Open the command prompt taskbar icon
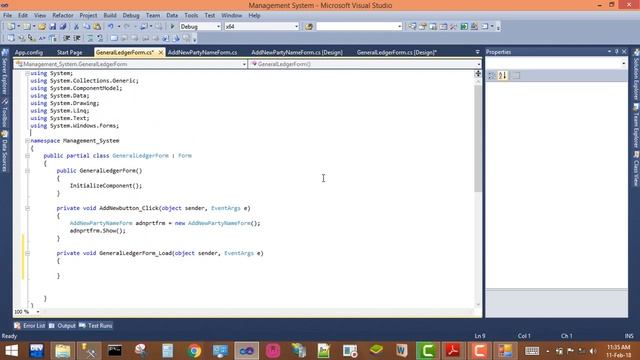640x360 pixels. [115, 351]
